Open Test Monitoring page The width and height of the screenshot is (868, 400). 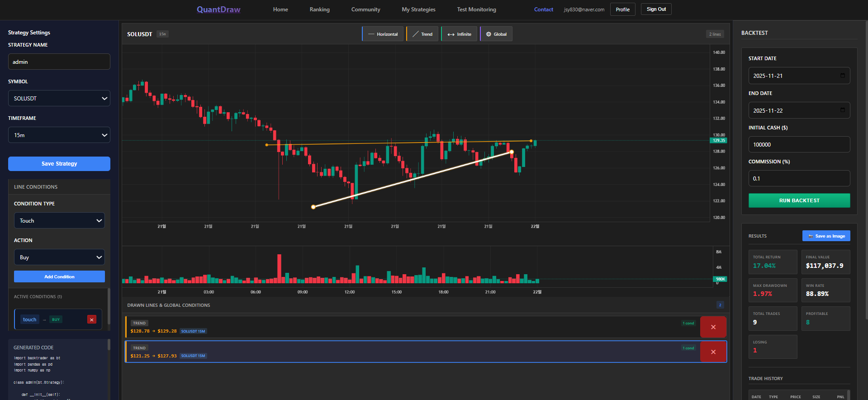tap(476, 10)
